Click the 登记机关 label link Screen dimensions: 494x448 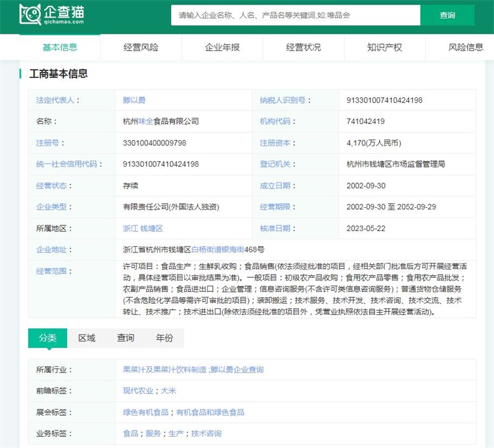pos(275,164)
